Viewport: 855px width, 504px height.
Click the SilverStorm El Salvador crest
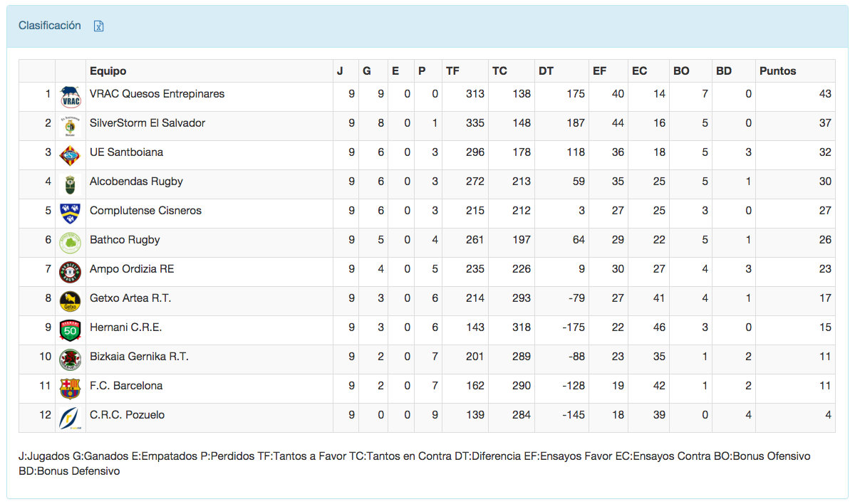70,124
